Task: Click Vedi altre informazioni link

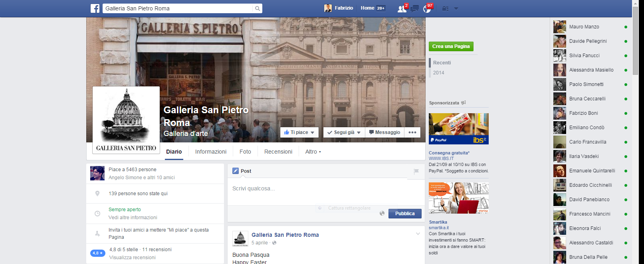Action: click(133, 218)
